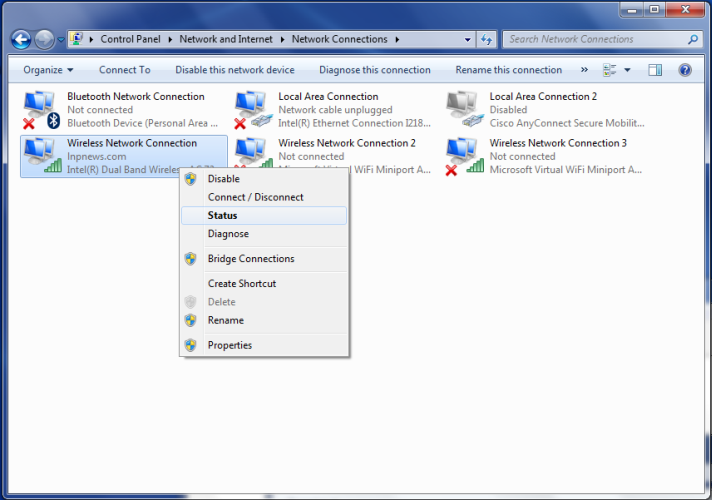Image resolution: width=712 pixels, height=500 pixels.
Task: Select Disable in the context menu
Action: [223, 178]
